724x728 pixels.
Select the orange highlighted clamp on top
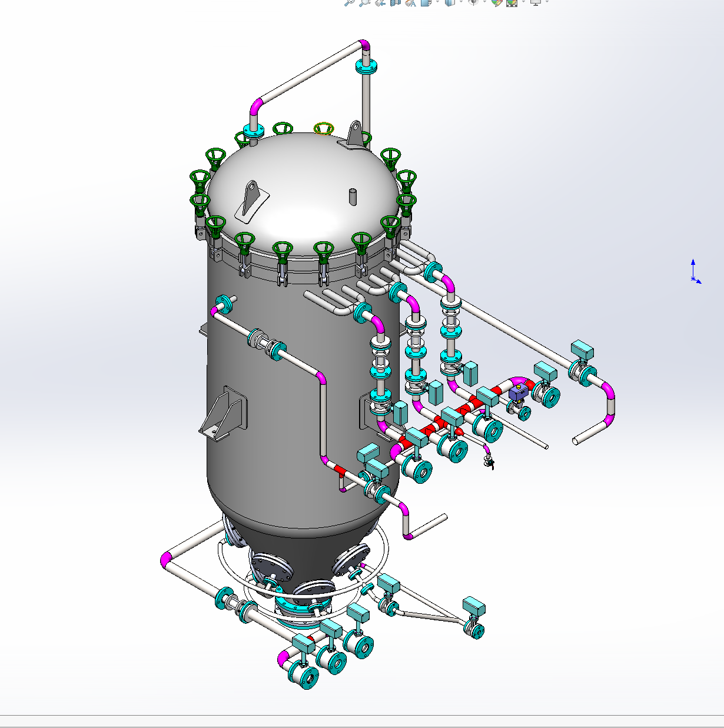tap(324, 128)
